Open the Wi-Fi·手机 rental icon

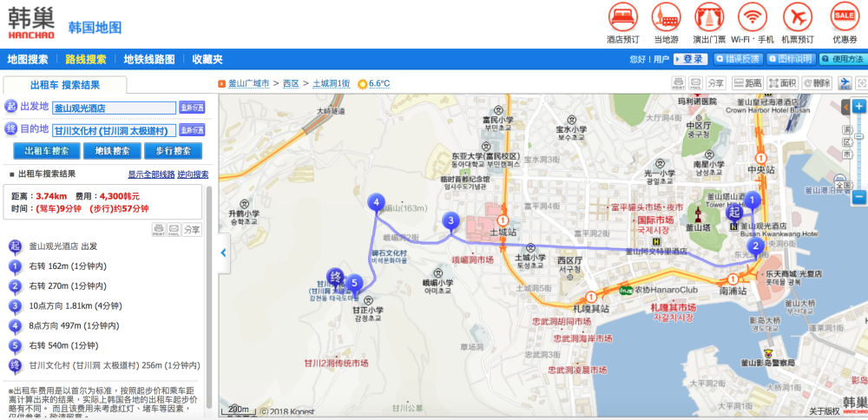pos(753,17)
